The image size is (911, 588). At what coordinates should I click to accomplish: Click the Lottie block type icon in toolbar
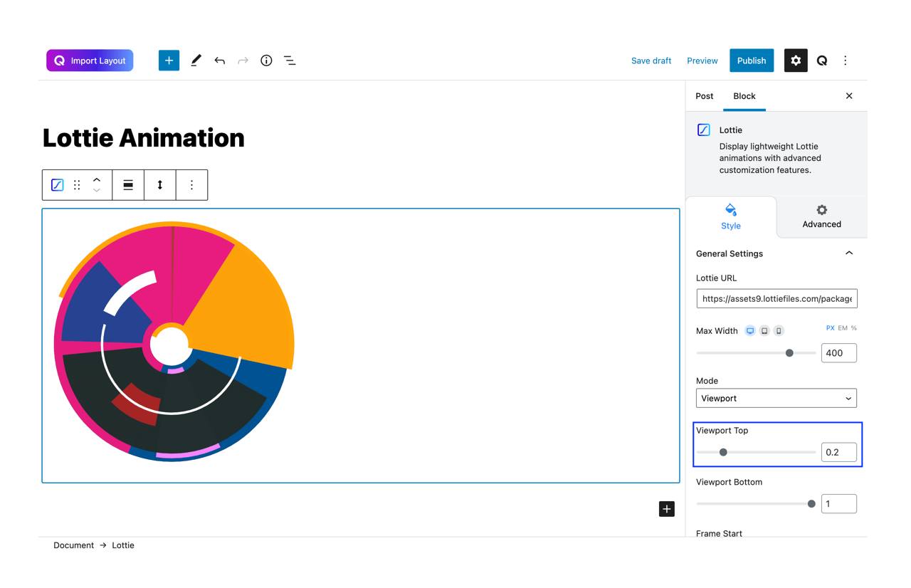[x=58, y=185]
